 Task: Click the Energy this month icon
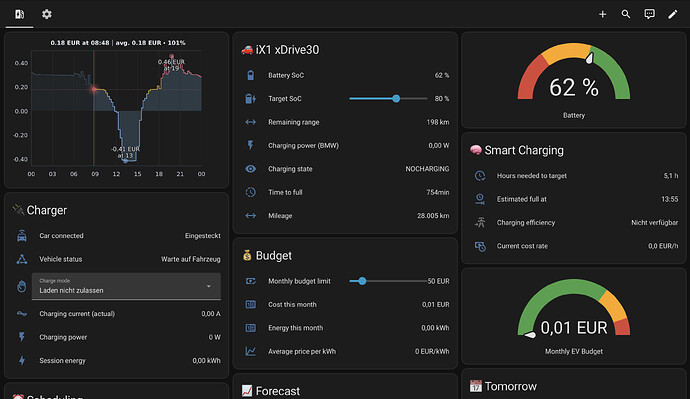[x=250, y=328]
